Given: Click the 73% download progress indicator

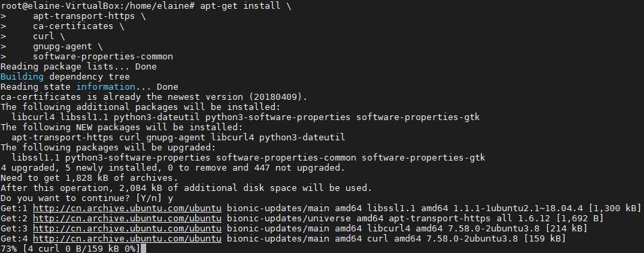Looking at the screenshot, I should tap(8, 248).
